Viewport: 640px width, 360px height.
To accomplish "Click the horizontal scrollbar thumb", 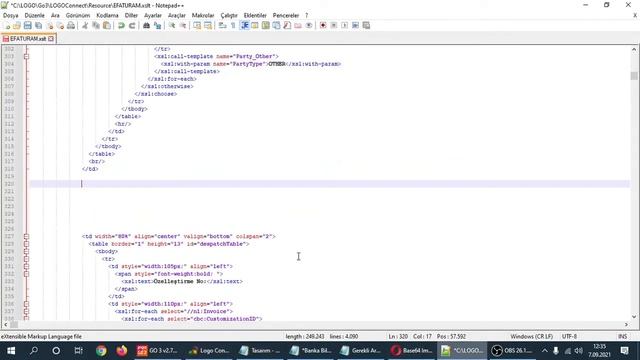I will pos(14,325).
